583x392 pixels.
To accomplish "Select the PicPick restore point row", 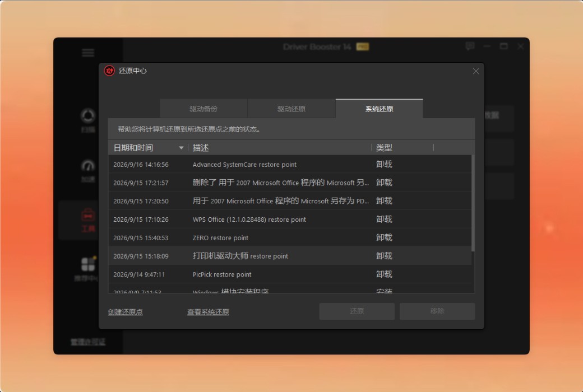I will point(290,274).
